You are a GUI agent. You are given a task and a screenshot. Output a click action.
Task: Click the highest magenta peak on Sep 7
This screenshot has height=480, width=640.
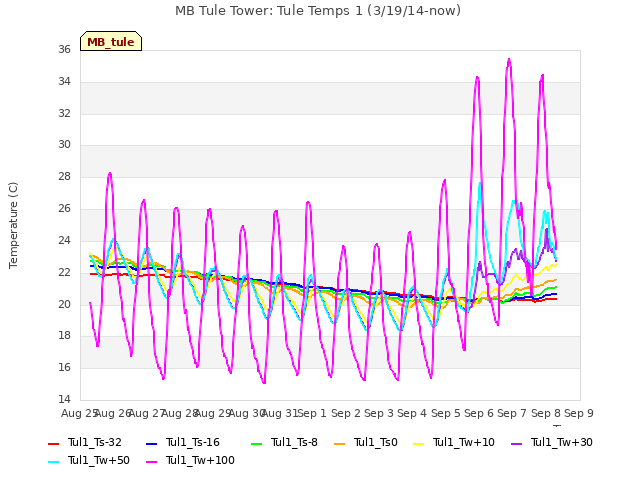point(509,60)
